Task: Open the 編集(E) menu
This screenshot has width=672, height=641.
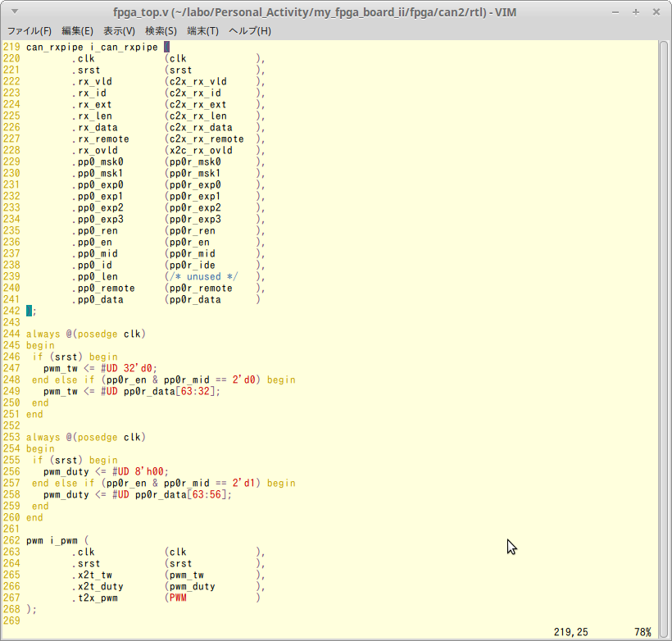Action: (x=77, y=31)
